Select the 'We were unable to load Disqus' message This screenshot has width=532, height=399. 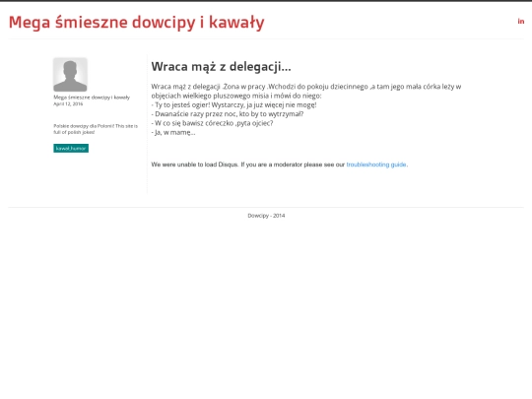coord(280,165)
